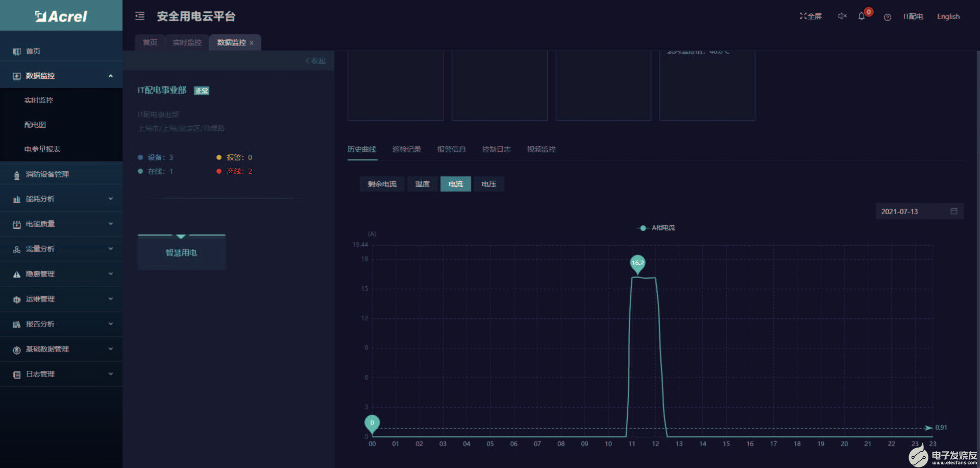Show the 电压 curve
The width and height of the screenshot is (980, 468).
tap(489, 184)
